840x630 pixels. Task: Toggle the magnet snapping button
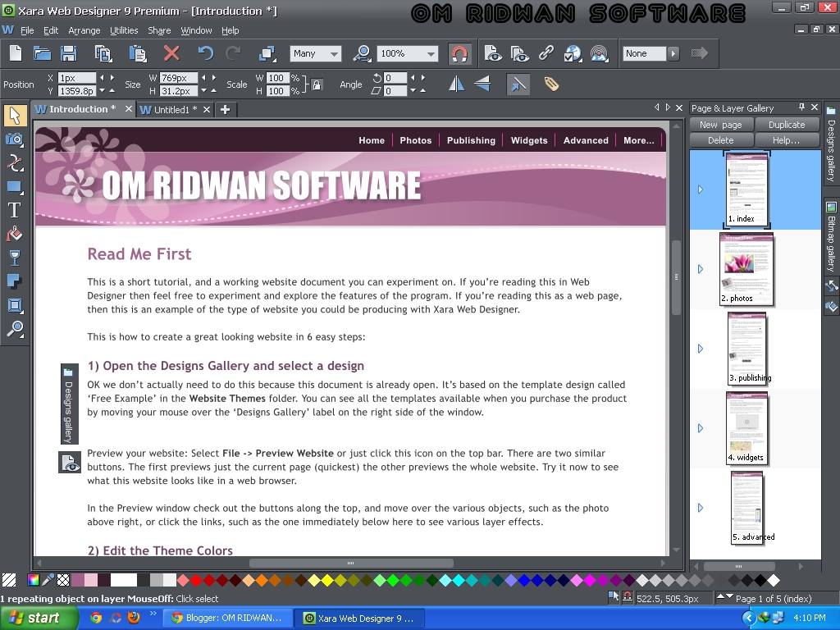tap(459, 53)
